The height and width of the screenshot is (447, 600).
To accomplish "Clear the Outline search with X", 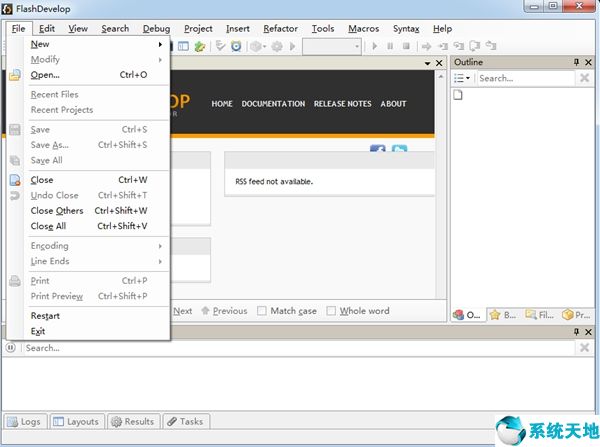I will [x=584, y=78].
